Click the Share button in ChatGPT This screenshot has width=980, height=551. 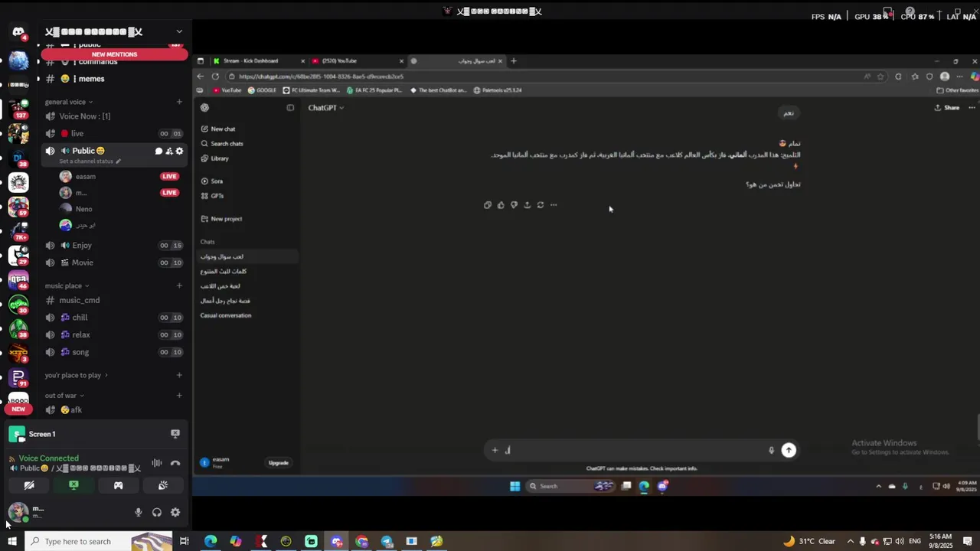tap(946, 108)
